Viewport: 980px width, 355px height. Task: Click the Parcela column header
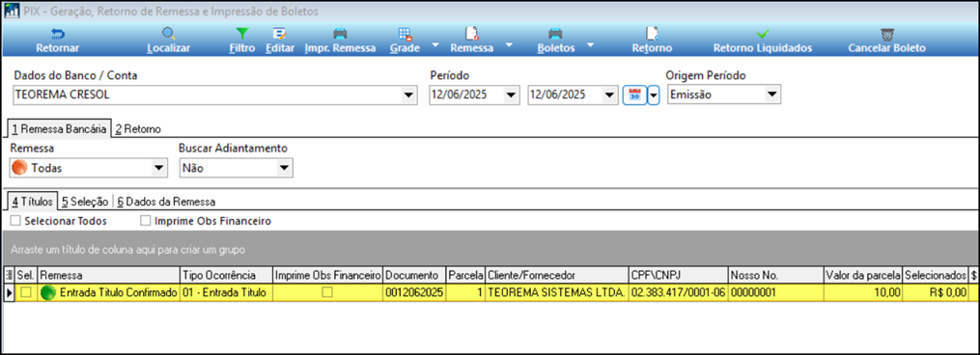click(465, 275)
